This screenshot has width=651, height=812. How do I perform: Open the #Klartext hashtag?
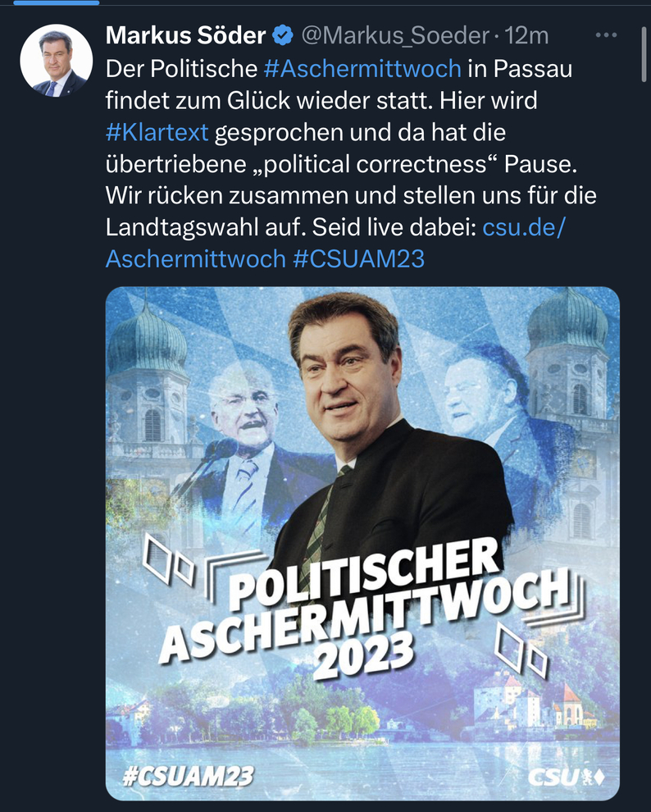click(157, 132)
